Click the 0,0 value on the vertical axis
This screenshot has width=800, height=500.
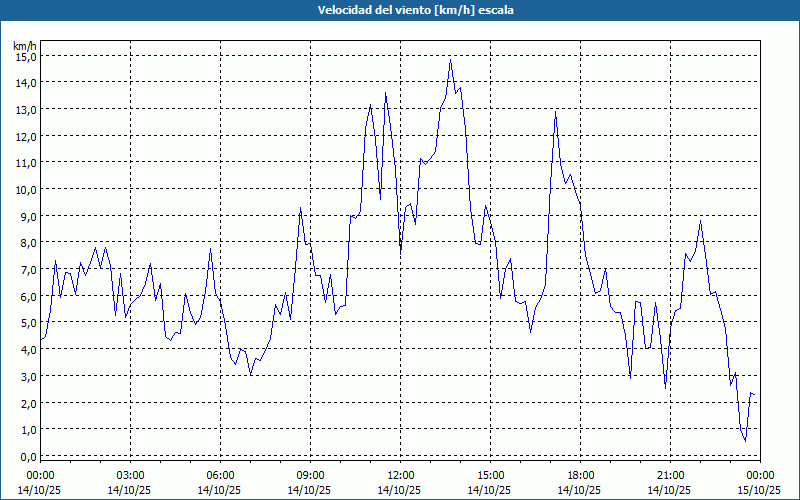[x=26, y=456]
